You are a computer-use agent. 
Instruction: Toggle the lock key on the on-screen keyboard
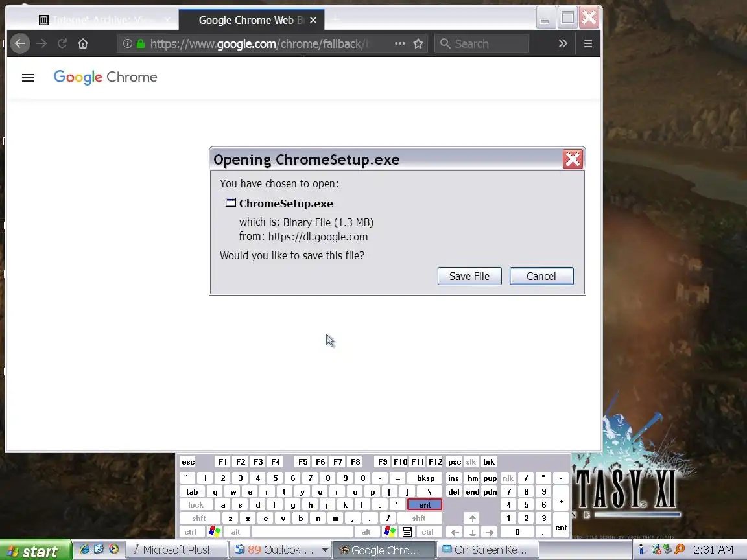[196, 505]
